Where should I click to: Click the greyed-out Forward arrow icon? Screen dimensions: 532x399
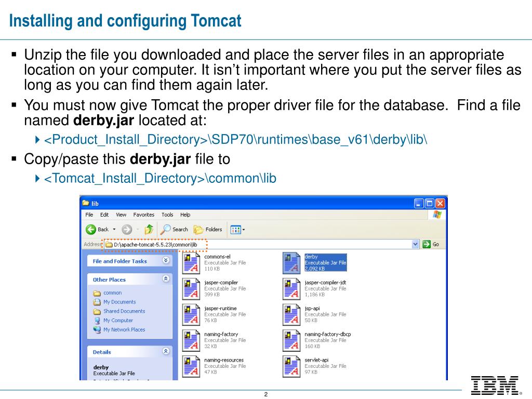pos(127,230)
